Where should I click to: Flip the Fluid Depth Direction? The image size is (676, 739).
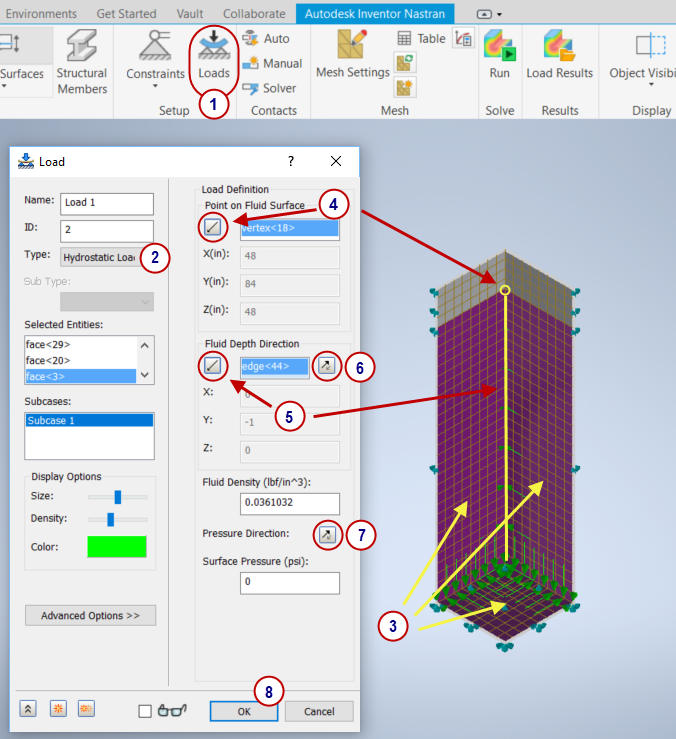click(x=326, y=365)
